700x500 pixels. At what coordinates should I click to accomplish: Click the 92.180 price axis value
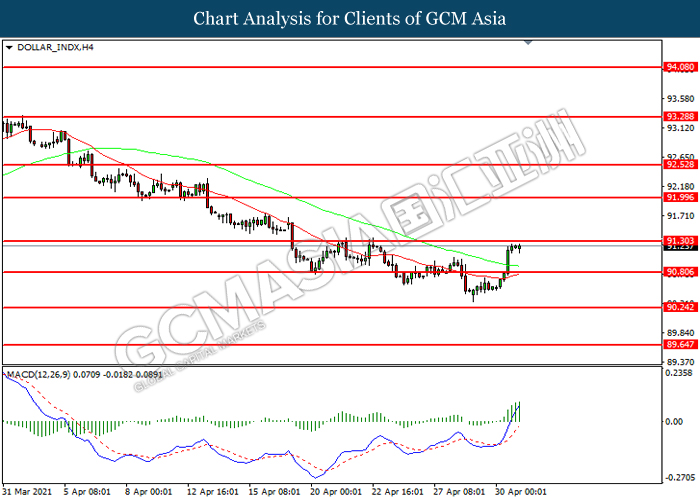pos(680,186)
